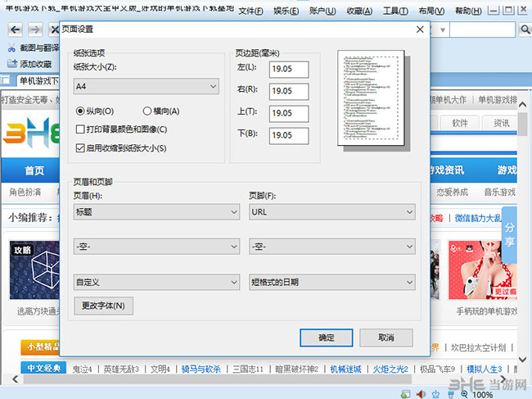This screenshot has width=532, height=399.
Task: Open the 布局(V) menu
Action: coord(431,11)
